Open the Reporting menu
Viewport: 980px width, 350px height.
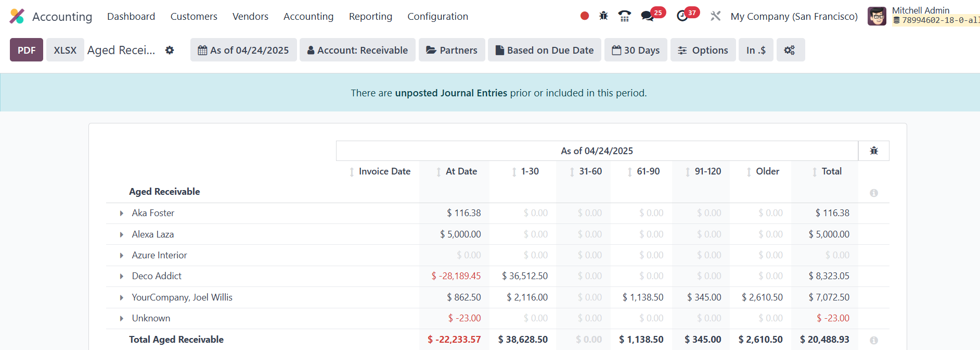[370, 17]
